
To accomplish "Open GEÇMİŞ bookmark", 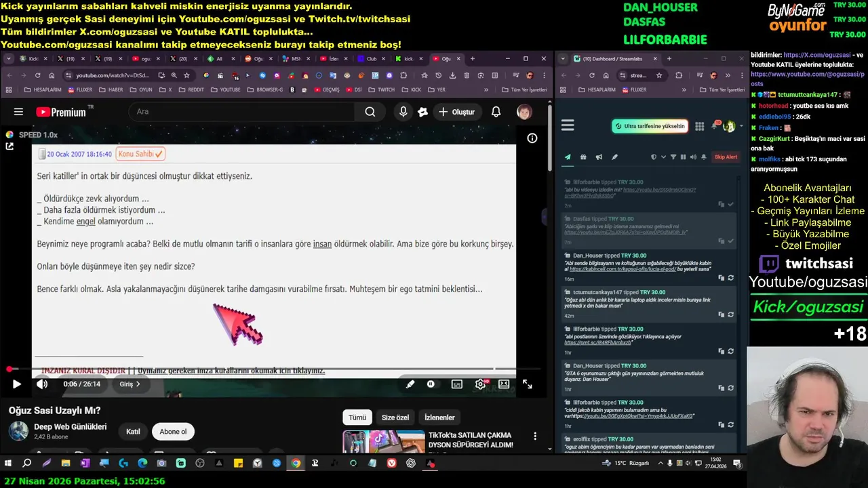I will (325, 89).
